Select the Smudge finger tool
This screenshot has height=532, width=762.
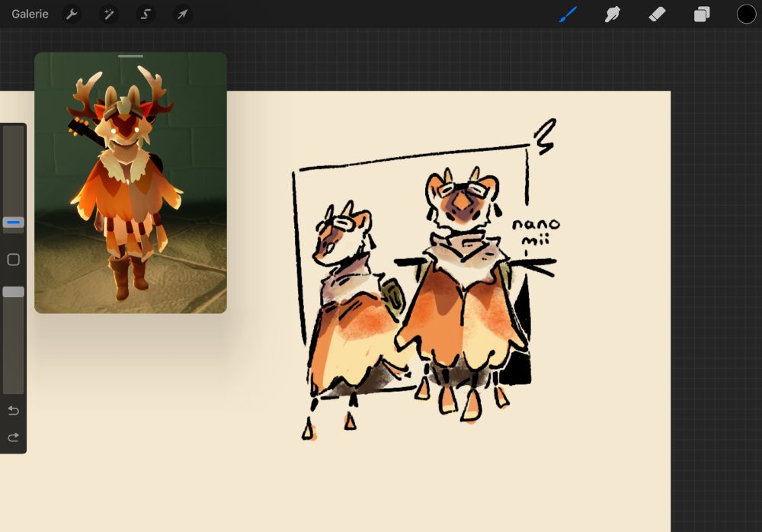(612, 14)
